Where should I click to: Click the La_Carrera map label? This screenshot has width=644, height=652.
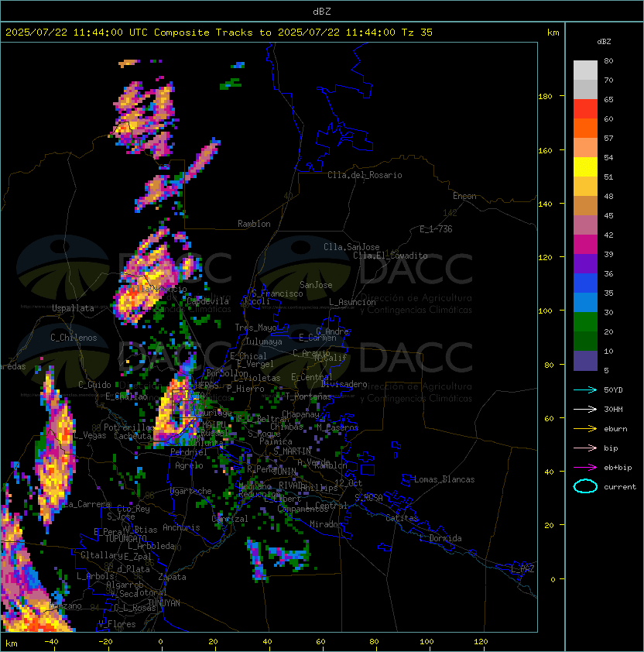87,504
